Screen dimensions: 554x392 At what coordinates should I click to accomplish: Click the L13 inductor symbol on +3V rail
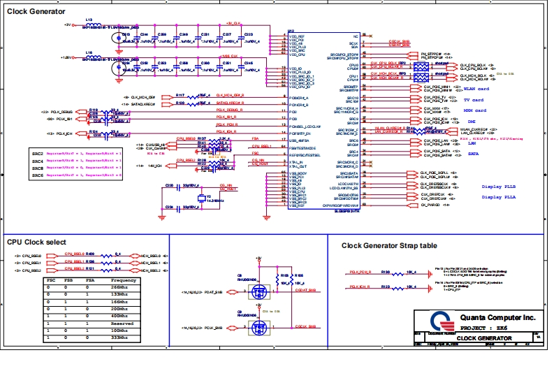click(94, 24)
